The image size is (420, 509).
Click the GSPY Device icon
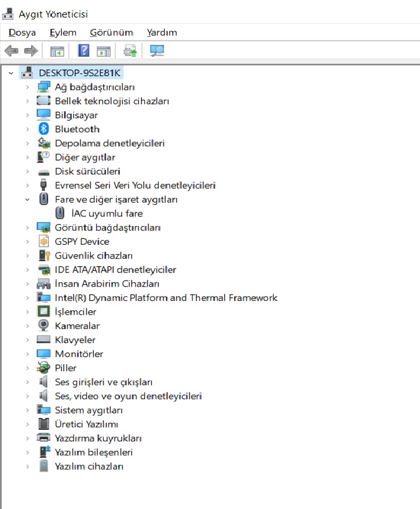tap(44, 241)
